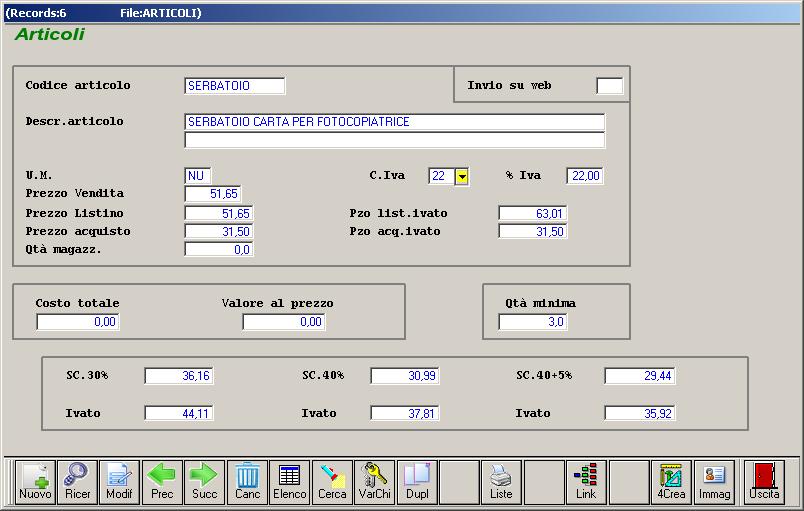The height and width of the screenshot is (511, 804).
Task: Click the Qtà minima field 3,0
Action: coord(533,322)
